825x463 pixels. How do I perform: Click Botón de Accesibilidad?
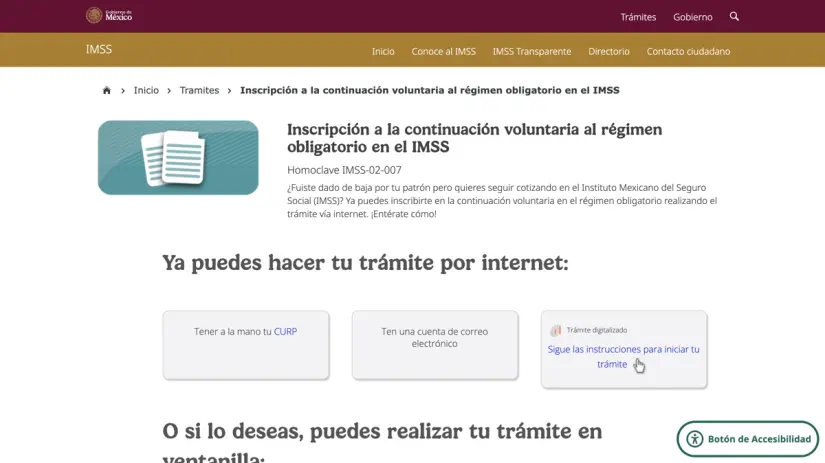[x=748, y=439]
